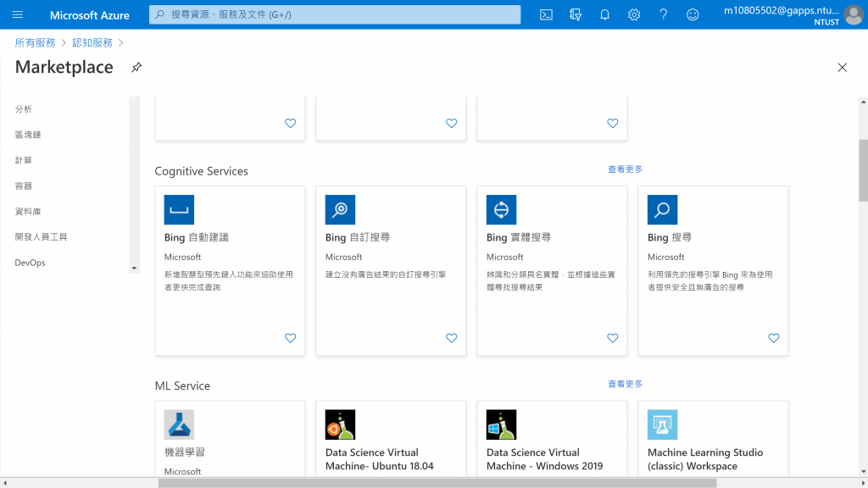Open Machine Learning Studio (classic) Workspace title
The width and height of the screenshot is (868, 488).
click(x=705, y=459)
